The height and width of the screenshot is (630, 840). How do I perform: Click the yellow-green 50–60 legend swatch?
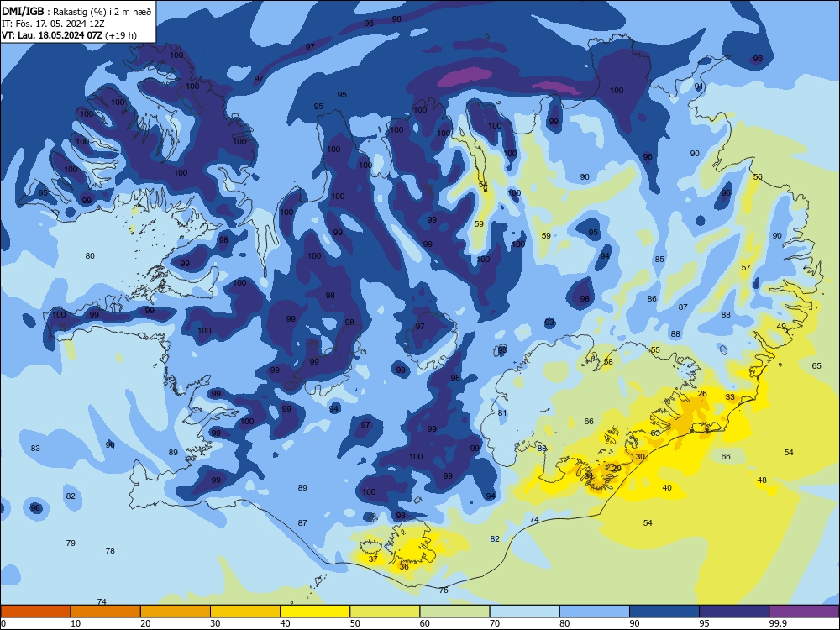385,612
